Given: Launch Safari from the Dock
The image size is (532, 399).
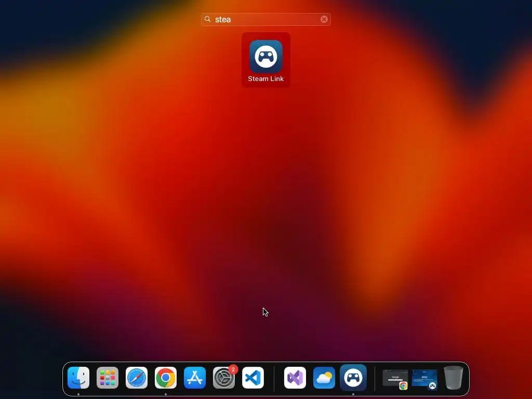Looking at the screenshot, I should tap(137, 378).
